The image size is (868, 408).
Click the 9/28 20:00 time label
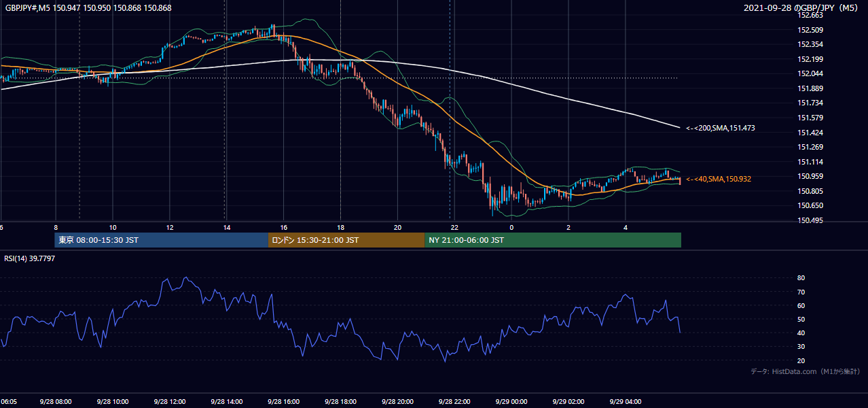pos(397,402)
